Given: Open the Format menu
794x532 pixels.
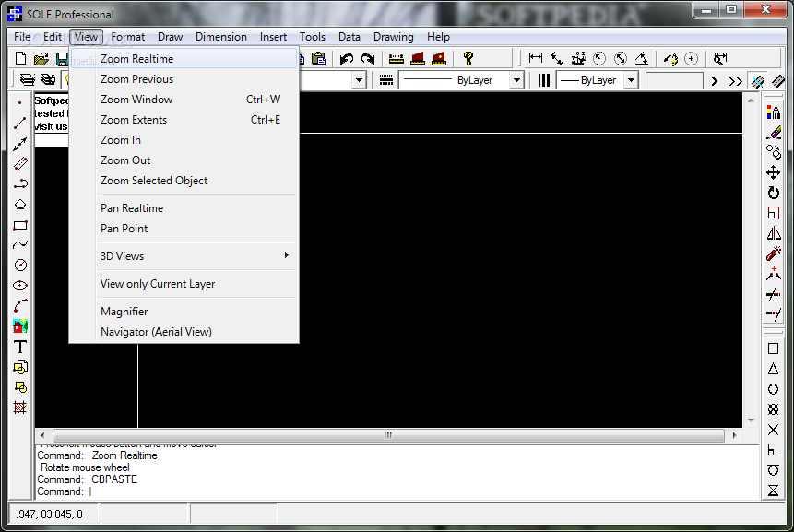Looking at the screenshot, I should [x=127, y=37].
